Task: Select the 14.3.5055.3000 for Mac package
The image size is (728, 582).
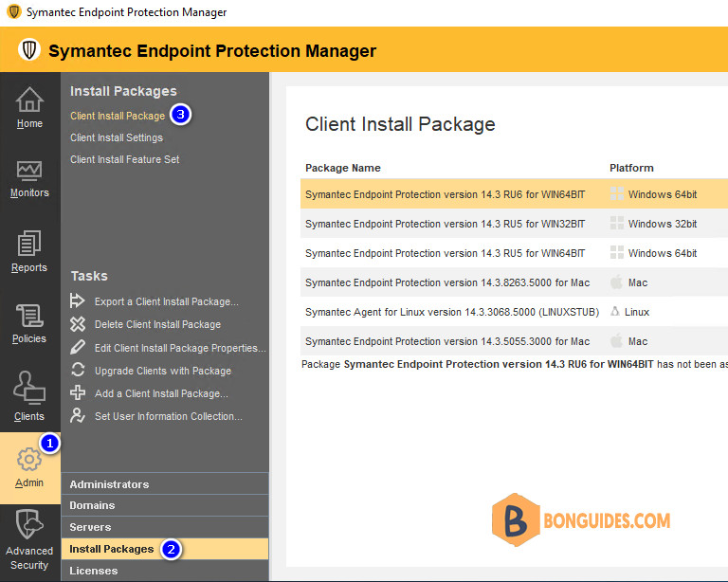Action: point(514,341)
